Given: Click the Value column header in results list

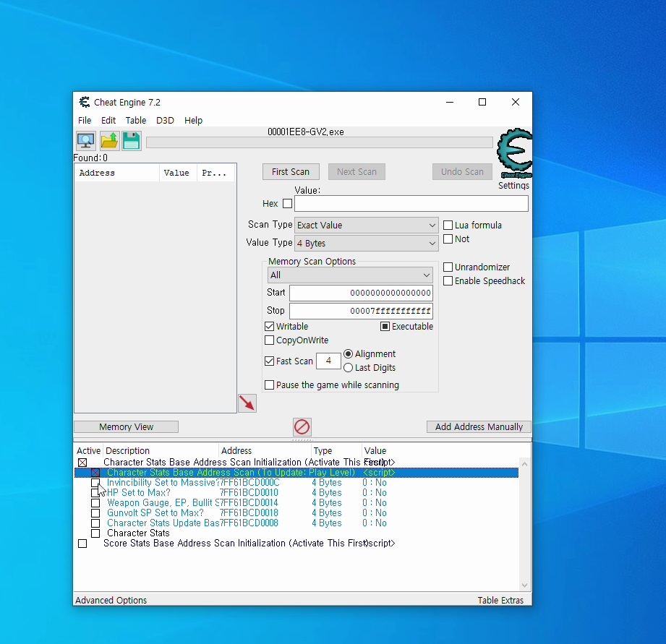Looking at the screenshot, I should click(x=178, y=173).
